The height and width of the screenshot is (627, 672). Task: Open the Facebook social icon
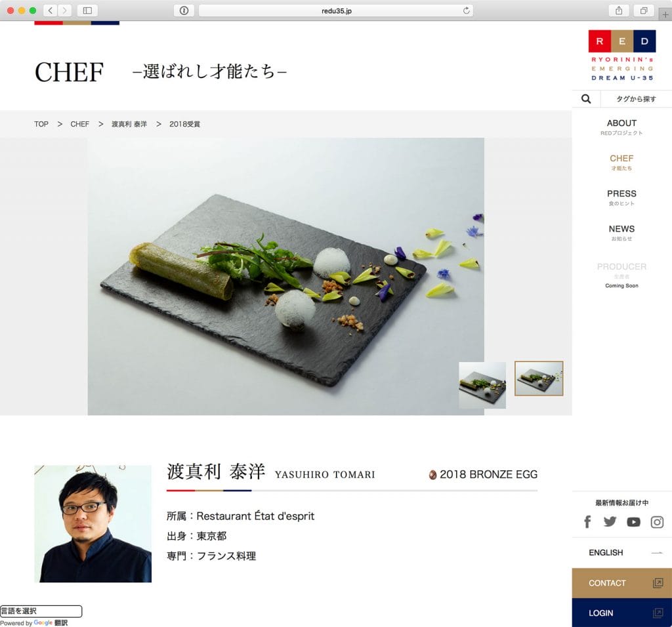point(587,521)
